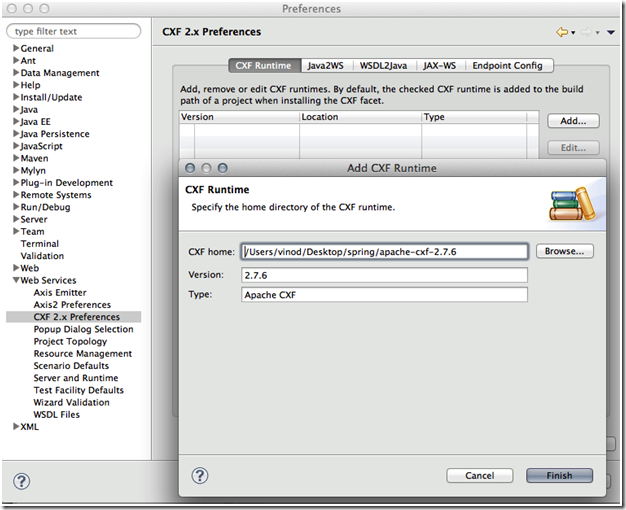This screenshot has width=626, height=510.
Task: Select Wizard Validation page
Action: [71, 402]
